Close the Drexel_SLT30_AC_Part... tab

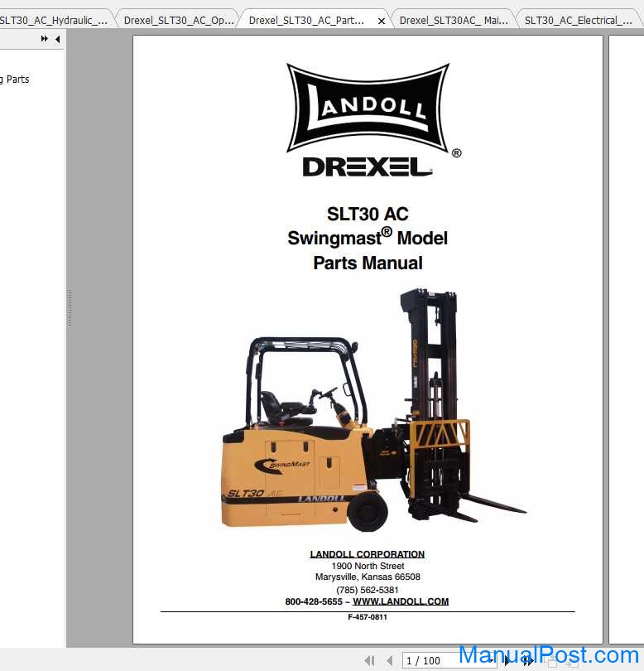[x=382, y=21]
